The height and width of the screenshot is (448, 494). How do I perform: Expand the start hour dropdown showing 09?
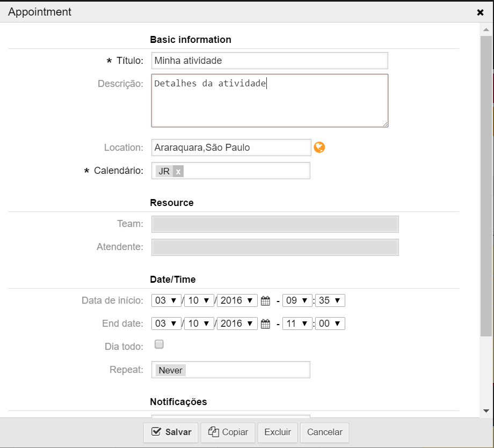click(297, 300)
